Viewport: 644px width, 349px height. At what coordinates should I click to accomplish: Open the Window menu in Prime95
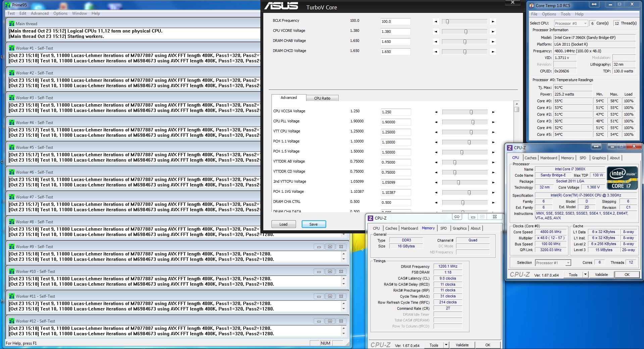click(x=80, y=13)
